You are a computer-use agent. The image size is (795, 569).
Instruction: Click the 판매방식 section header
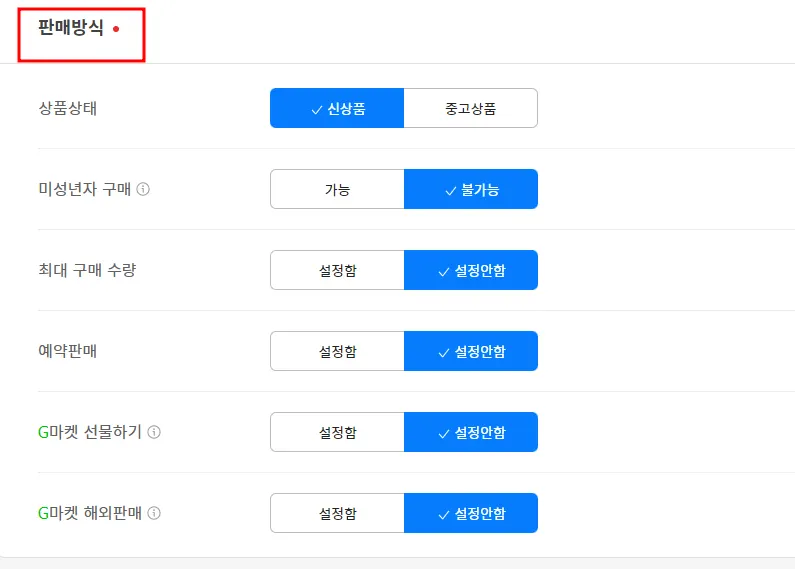coord(71,28)
